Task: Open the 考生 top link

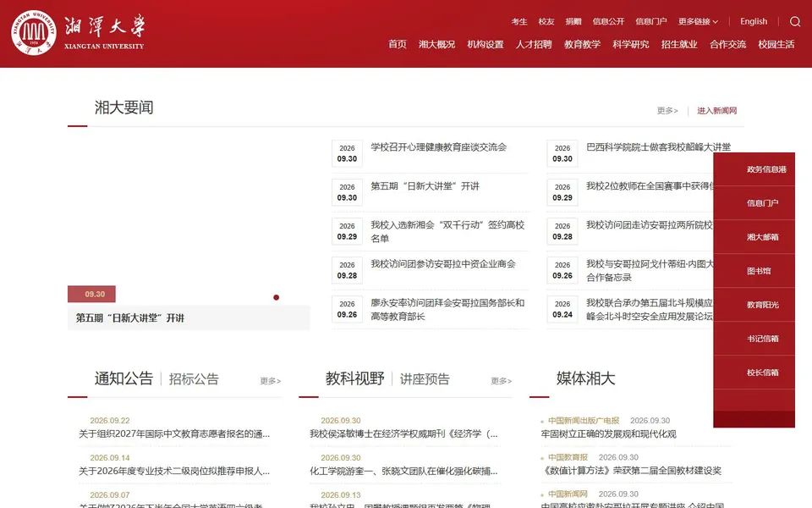Action: (519, 22)
